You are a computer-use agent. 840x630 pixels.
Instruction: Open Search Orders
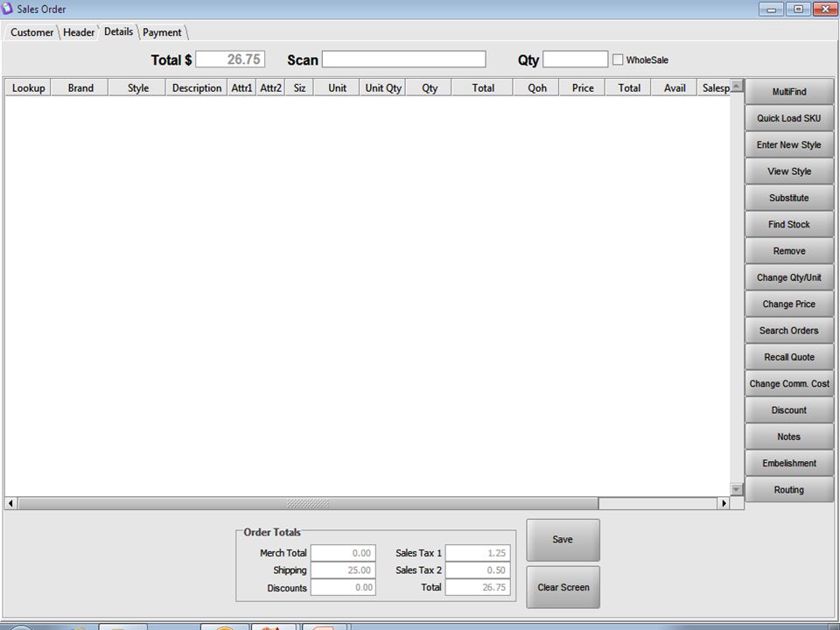pyautogui.click(x=789, y=331)
